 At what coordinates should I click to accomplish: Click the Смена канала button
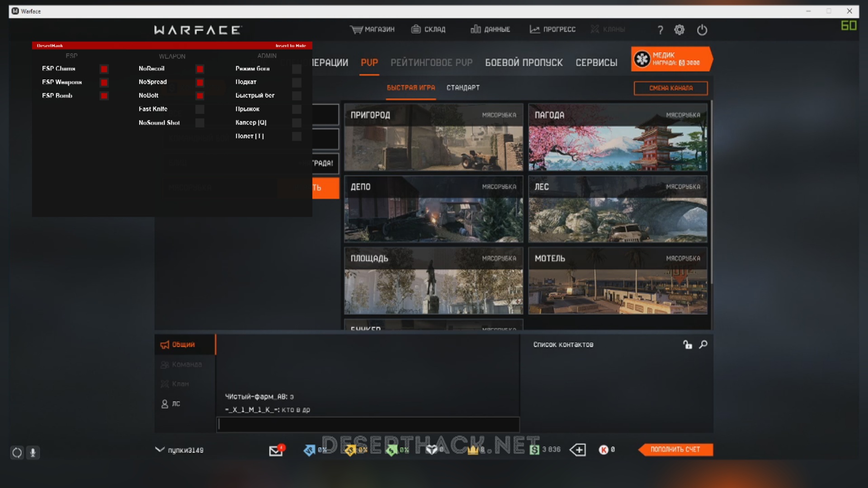[x=670, y=88]
